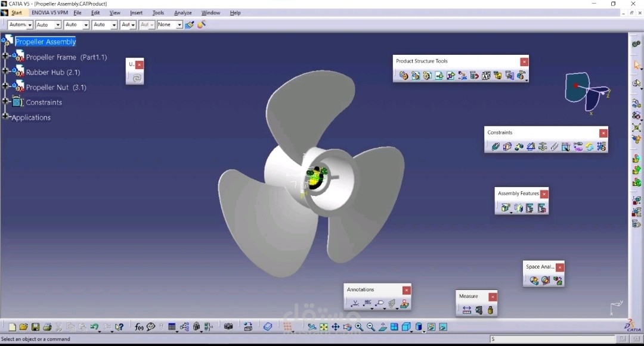Open the Insert menu
The width and height of the screenshot is (644, 346).
(x=137, y=13)
